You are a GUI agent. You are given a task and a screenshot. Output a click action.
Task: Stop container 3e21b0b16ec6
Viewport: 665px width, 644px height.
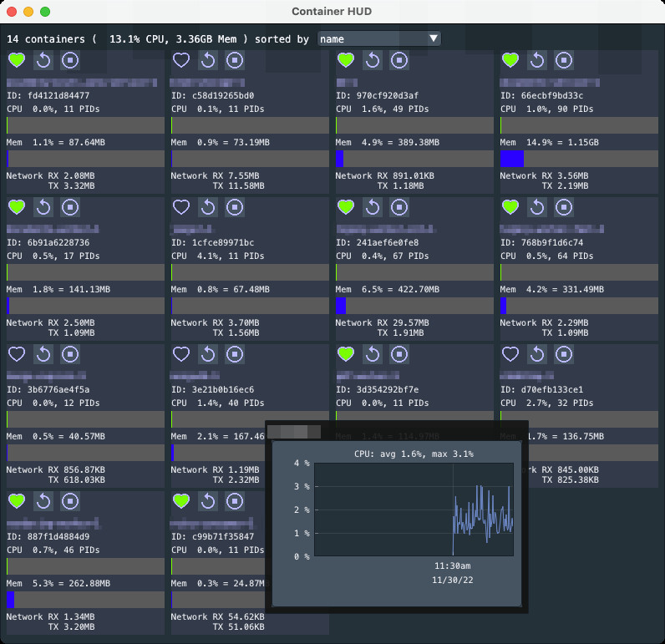[235, 354]
